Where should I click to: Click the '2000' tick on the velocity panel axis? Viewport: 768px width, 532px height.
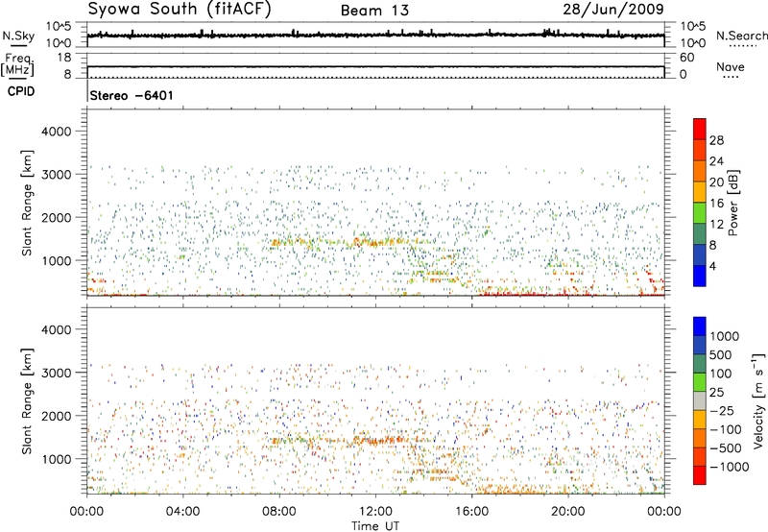pos(57,416)
